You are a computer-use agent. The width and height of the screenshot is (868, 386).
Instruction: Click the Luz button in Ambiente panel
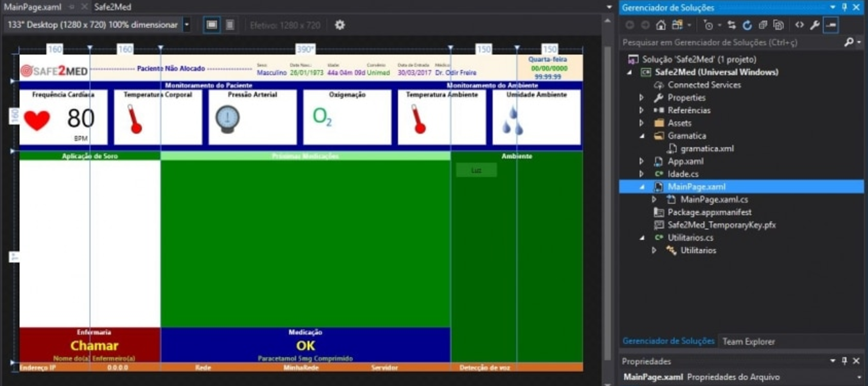click(476, 170)
